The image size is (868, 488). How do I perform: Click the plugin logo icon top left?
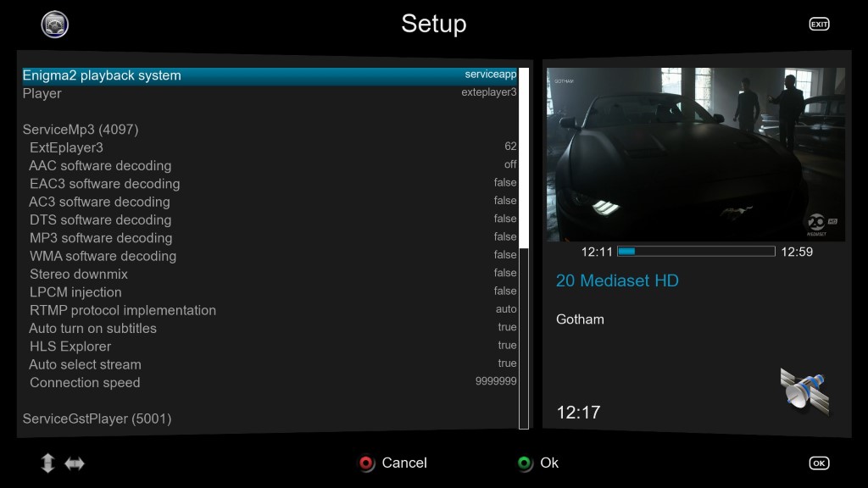click(55, 25)
